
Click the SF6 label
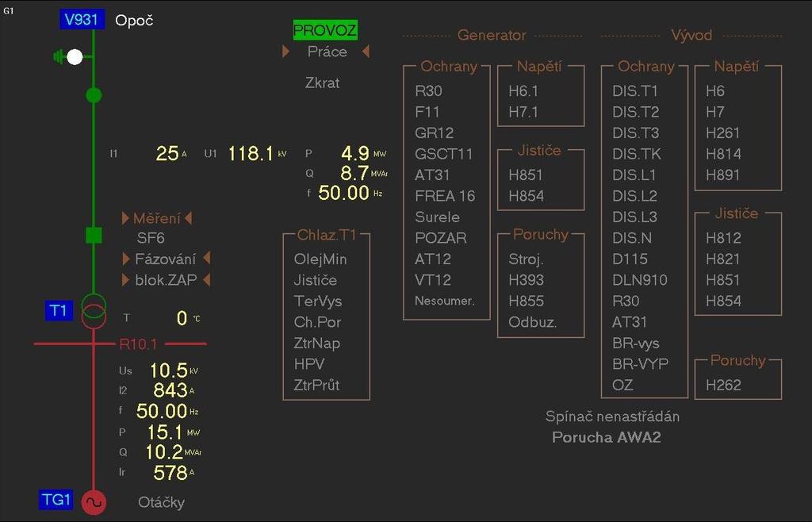pyautogui.click(x=151, y=238)
